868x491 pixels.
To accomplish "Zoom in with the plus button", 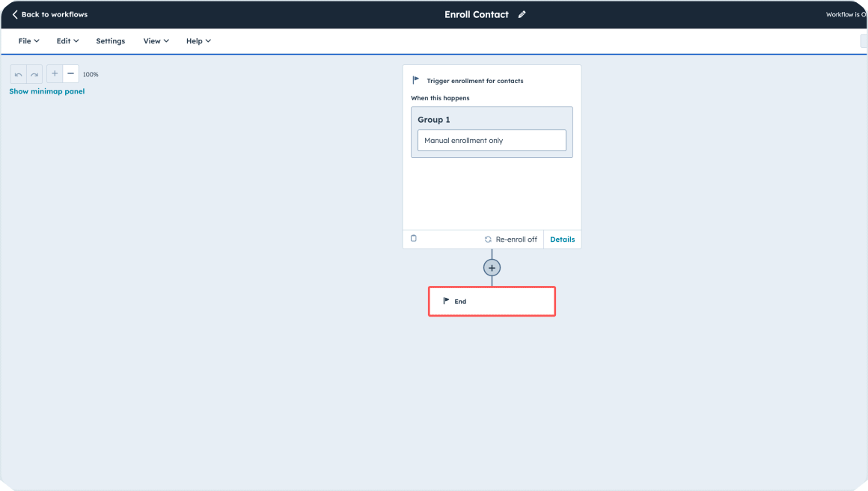I will point(54,73).
